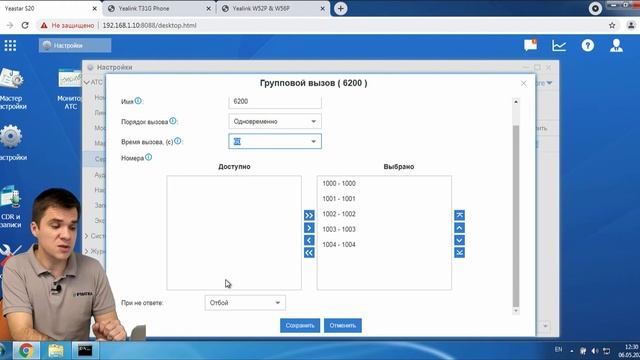
Task: Move all numbers to Selected list
Action: pos(309,215)
